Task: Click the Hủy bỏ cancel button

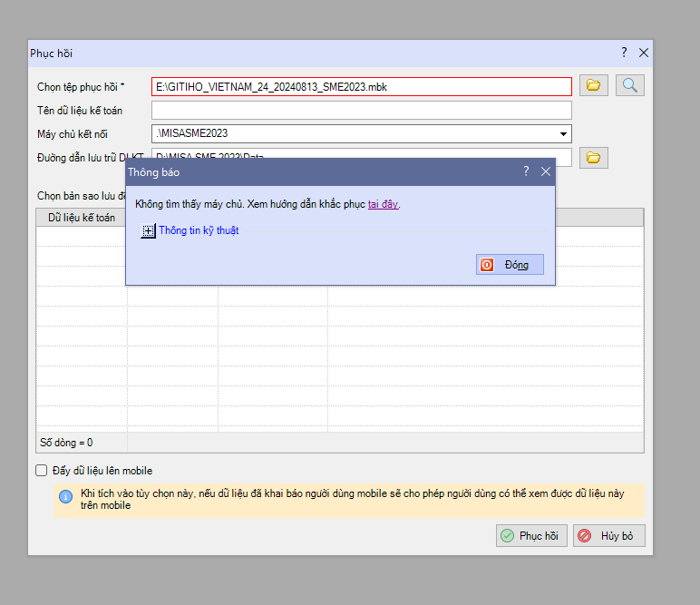Action: coord(609,535)
